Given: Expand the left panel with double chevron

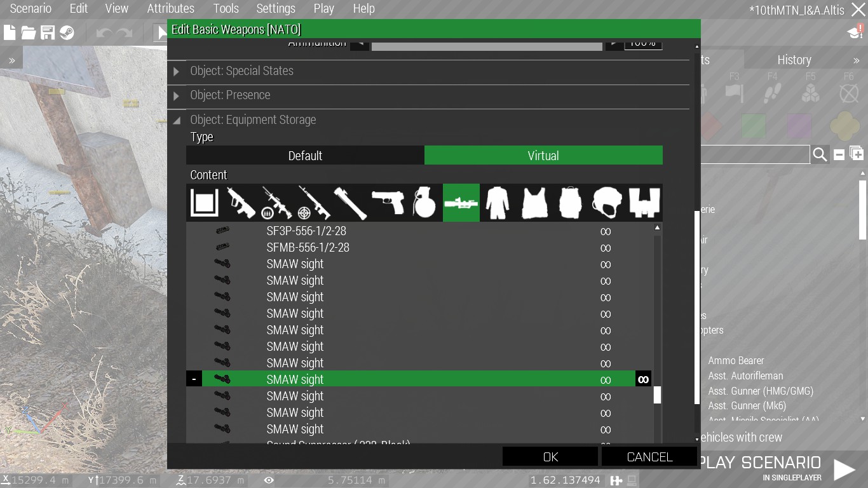Looking at the screenshot, I should click(x=11, y=60).
